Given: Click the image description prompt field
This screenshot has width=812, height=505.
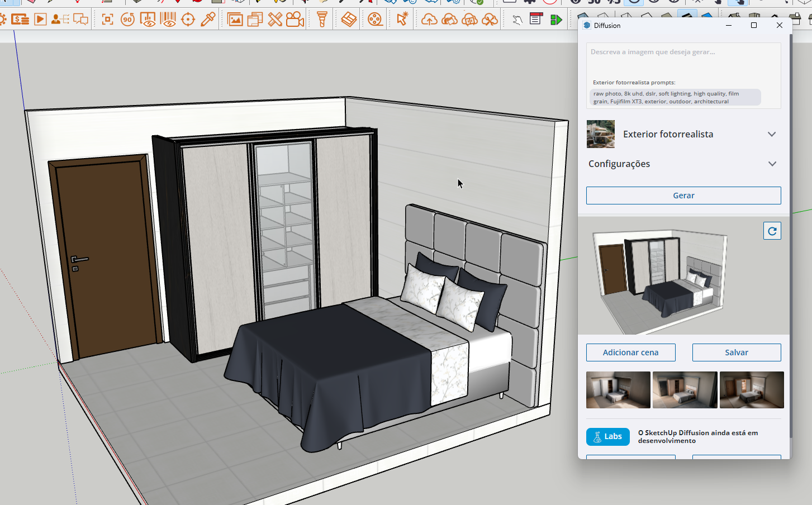Looking at the screenshot, I should [x=683, y=59].
